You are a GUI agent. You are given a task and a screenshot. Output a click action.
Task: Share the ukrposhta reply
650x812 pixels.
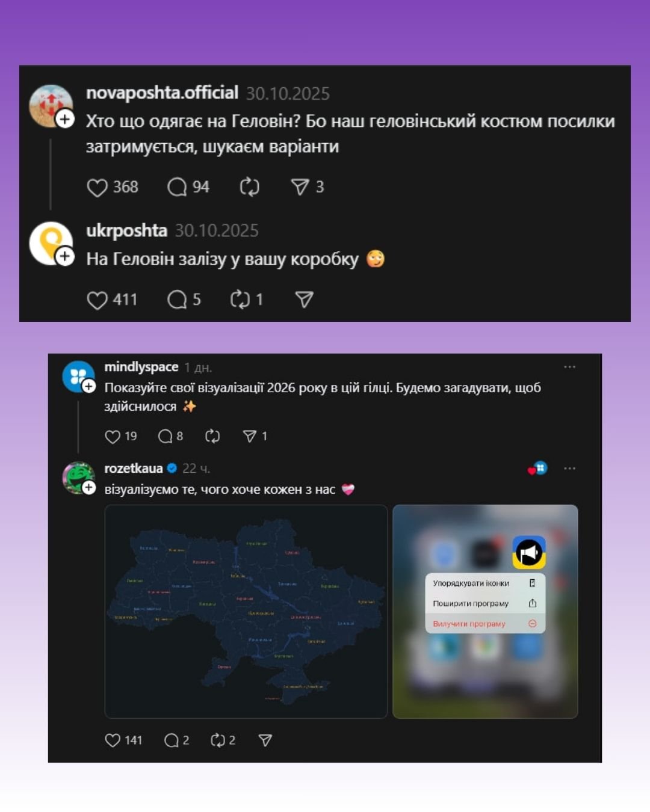(x=304, y=300)
